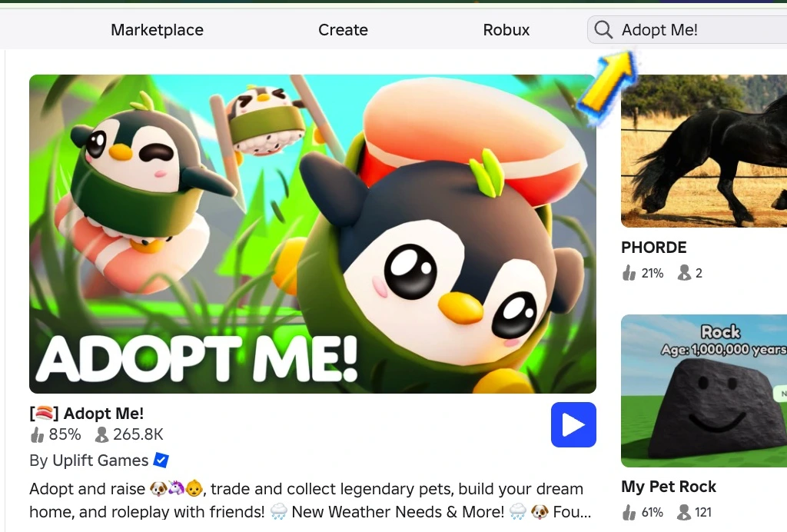Click Adopt Me! thumbs-up rating icon

tap(37, 434)
